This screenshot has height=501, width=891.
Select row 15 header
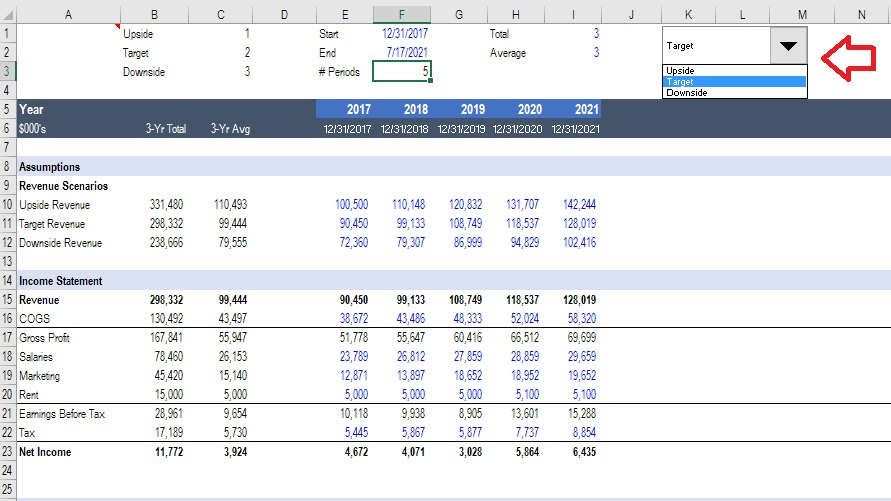point(8,300)
